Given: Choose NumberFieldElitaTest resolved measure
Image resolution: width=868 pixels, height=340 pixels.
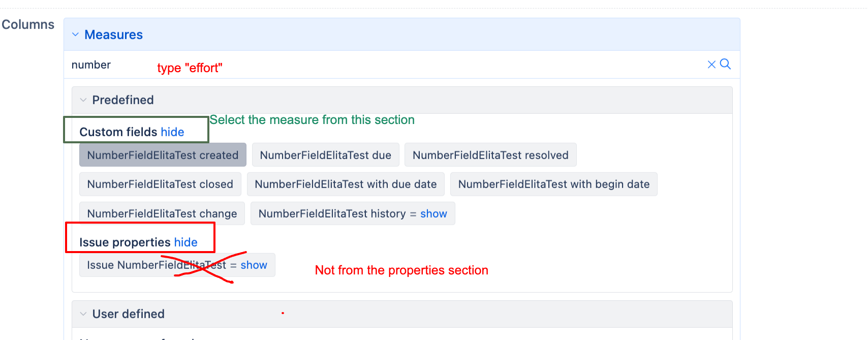Looking at the screenshot, I should (490, 155).
